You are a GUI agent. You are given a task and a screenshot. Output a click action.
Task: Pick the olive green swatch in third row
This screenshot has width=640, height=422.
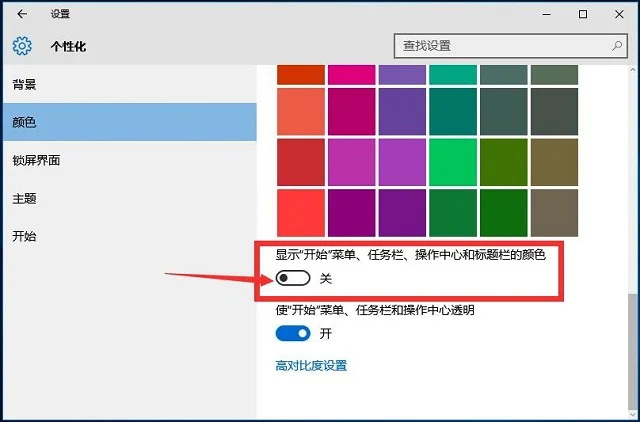(x=504, y=162)
